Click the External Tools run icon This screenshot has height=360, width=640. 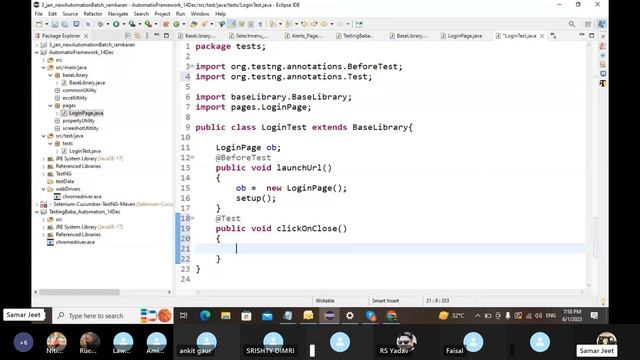pos(148,24)
